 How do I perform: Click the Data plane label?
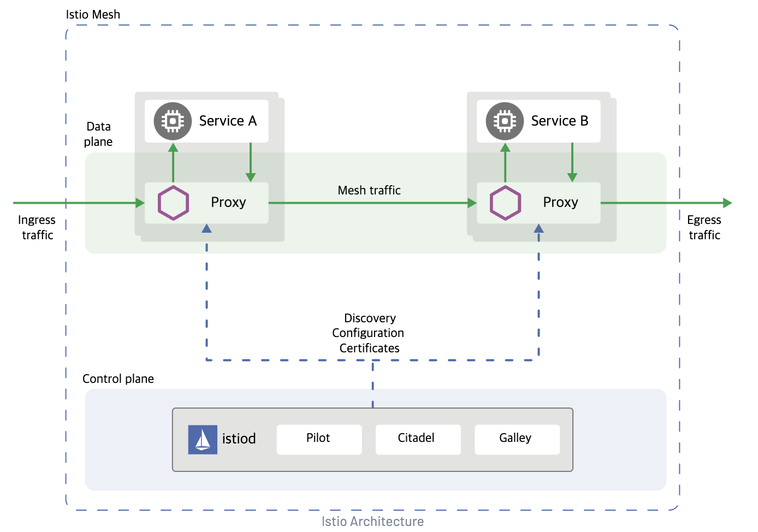[x=98, y=134]
